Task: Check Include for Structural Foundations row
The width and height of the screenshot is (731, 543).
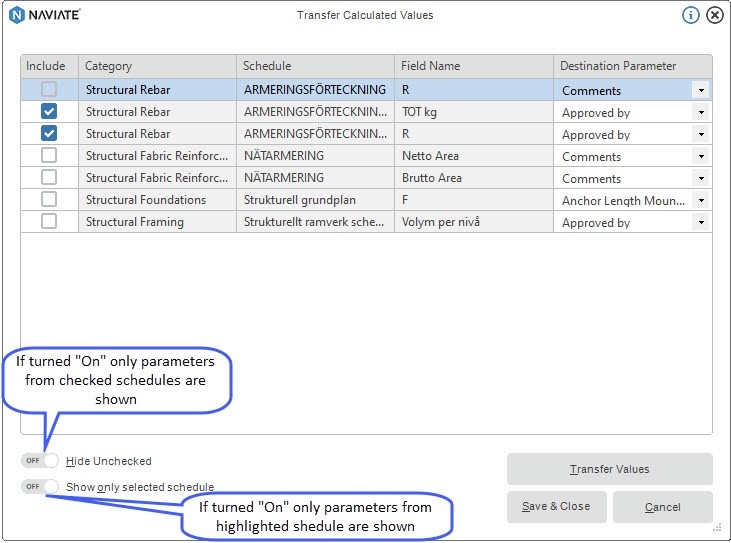Action: pos(49,200)
